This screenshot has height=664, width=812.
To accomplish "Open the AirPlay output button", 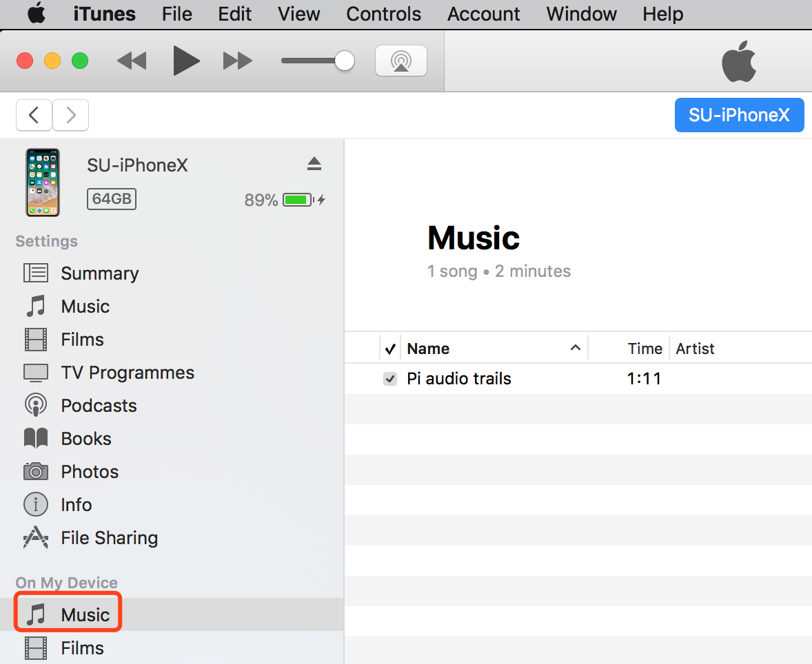I will (400, 61).
